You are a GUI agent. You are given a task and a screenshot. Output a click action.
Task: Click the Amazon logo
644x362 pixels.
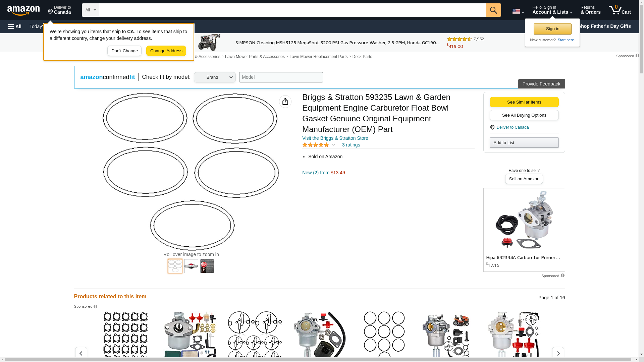point(23,10)
